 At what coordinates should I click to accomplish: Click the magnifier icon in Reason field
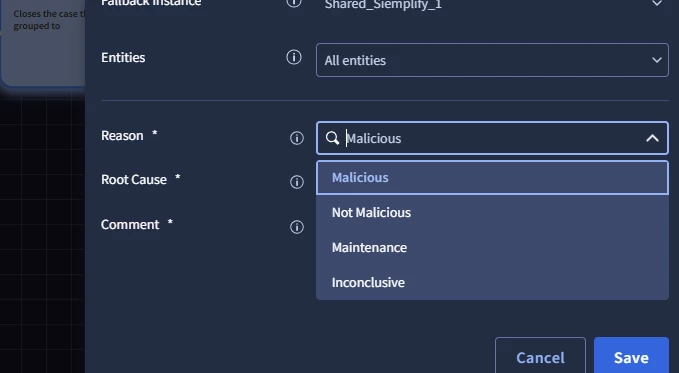[x=332, y=138]
